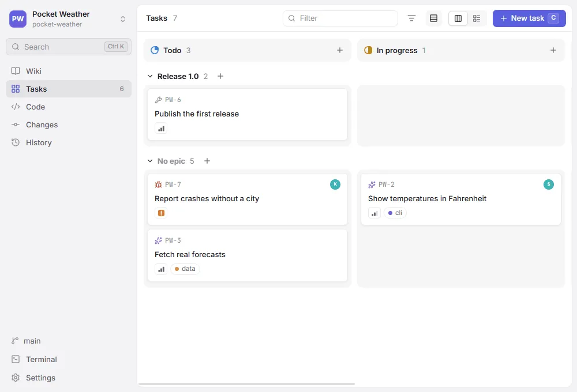Image resolution: width=577 pixels, height=392 pixels.
Task: Click the Todo status icon
Action: (x=155, y=50)
